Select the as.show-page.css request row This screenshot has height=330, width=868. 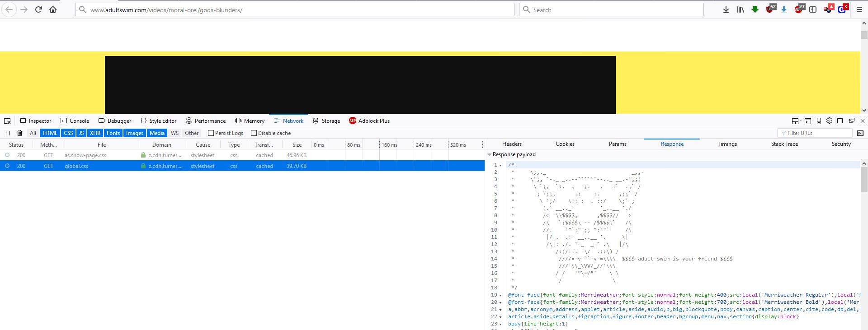click(x=242, y=155)
